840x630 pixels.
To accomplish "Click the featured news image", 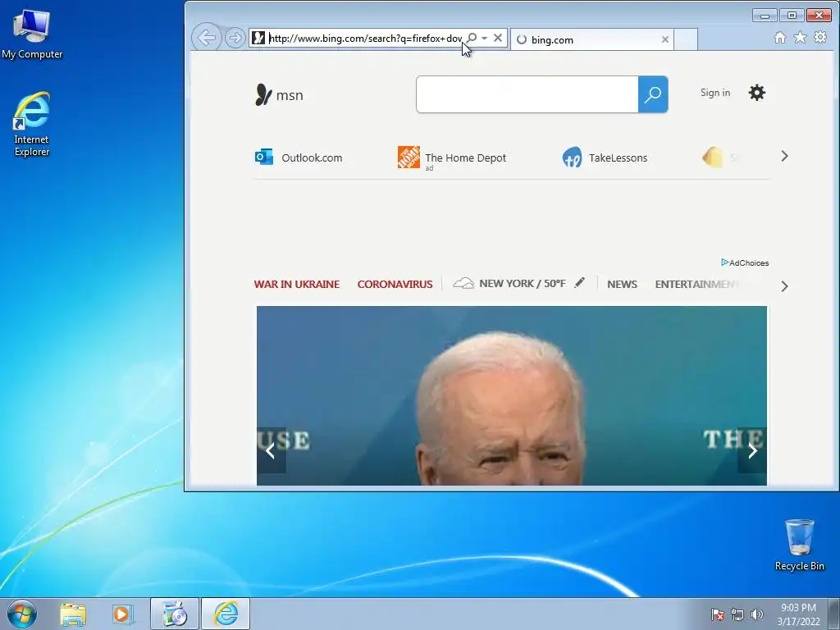I will 512,396.
